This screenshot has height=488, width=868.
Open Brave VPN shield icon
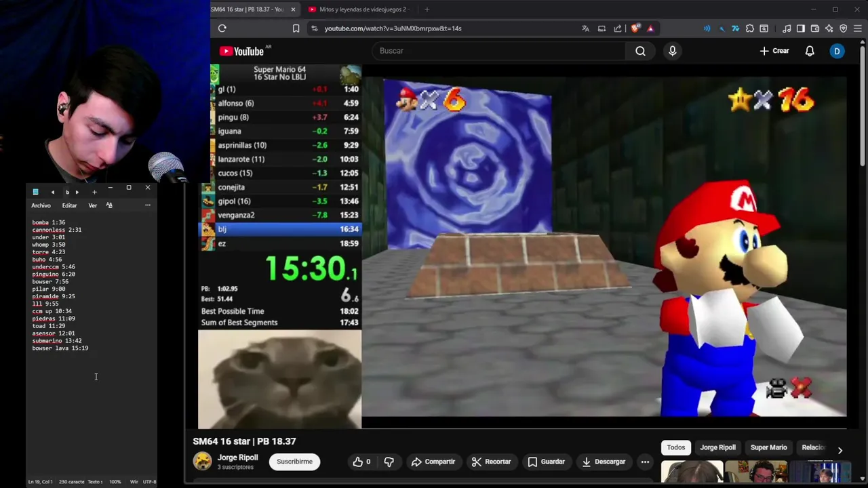pyautogui.click(x=844, y=28)
